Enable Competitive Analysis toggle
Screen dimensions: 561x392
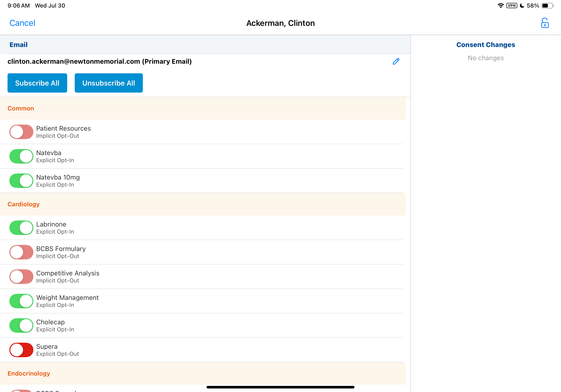click(21, 276)
